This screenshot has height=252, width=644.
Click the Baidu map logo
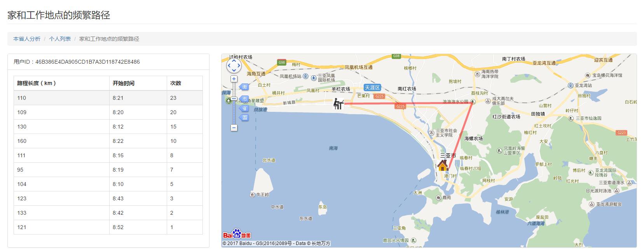237,235
